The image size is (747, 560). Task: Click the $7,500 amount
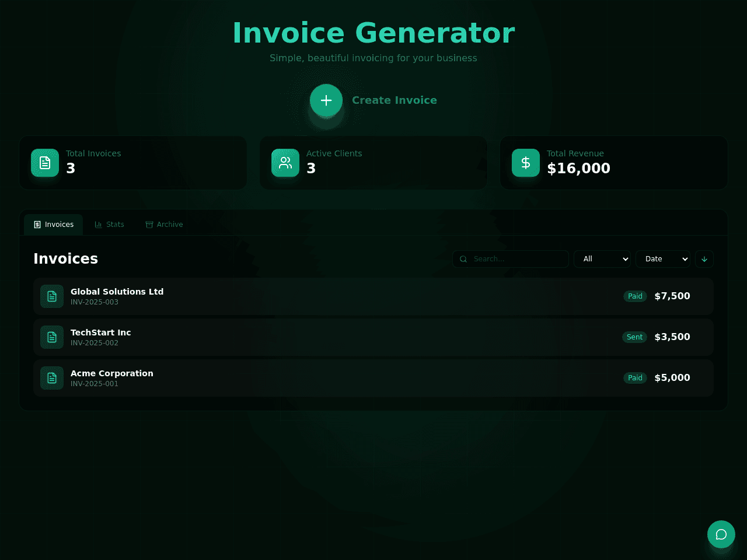(672, 296)
